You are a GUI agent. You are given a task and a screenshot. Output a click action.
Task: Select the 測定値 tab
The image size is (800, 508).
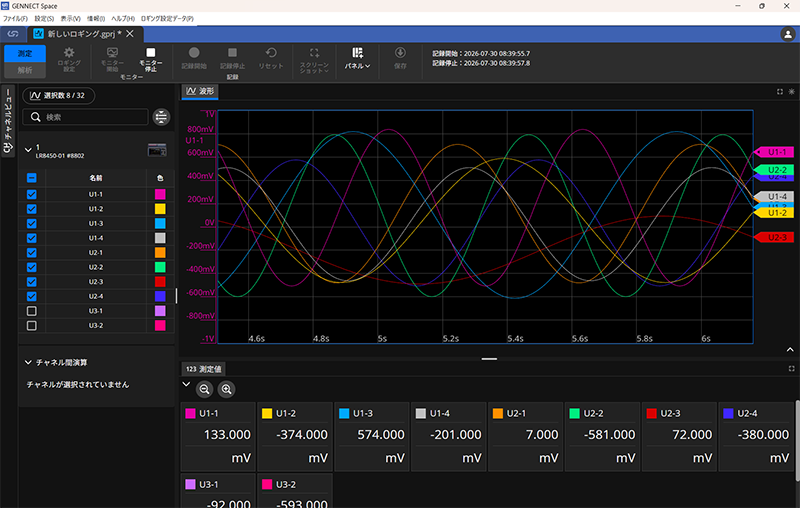coord(204,369)
